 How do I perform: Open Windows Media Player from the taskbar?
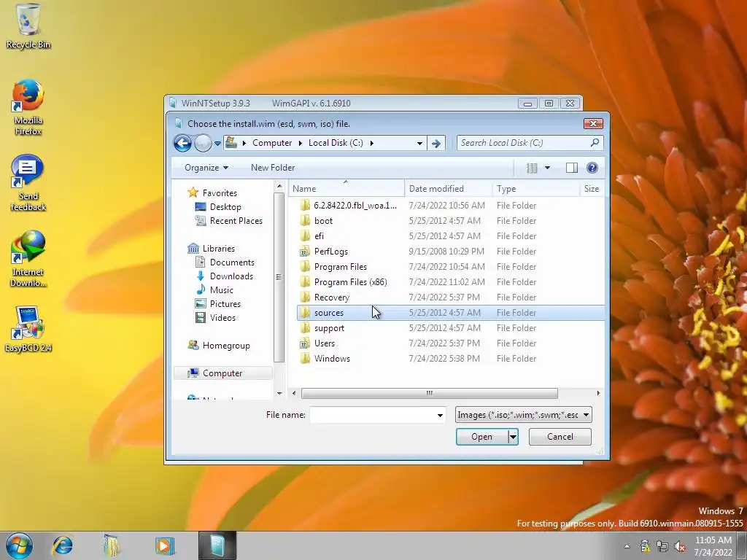tap(164, 545)
